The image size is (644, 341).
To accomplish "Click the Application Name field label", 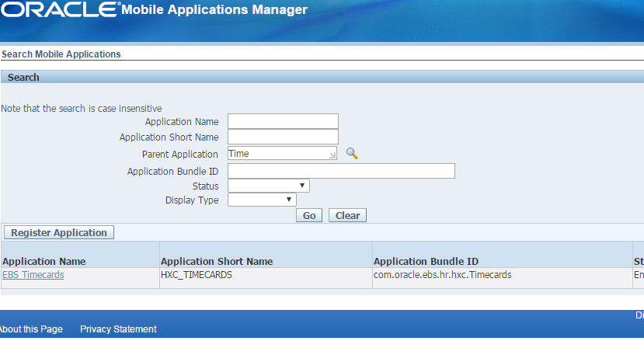I will (182, 122).
